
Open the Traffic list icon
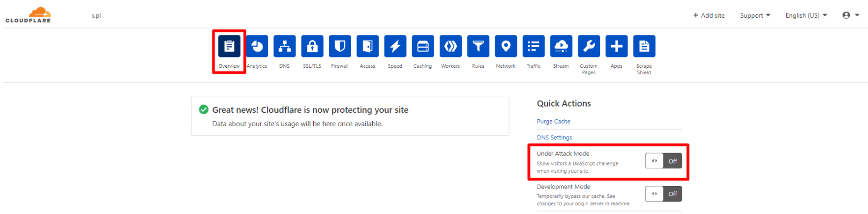click(x=534, y=46)
